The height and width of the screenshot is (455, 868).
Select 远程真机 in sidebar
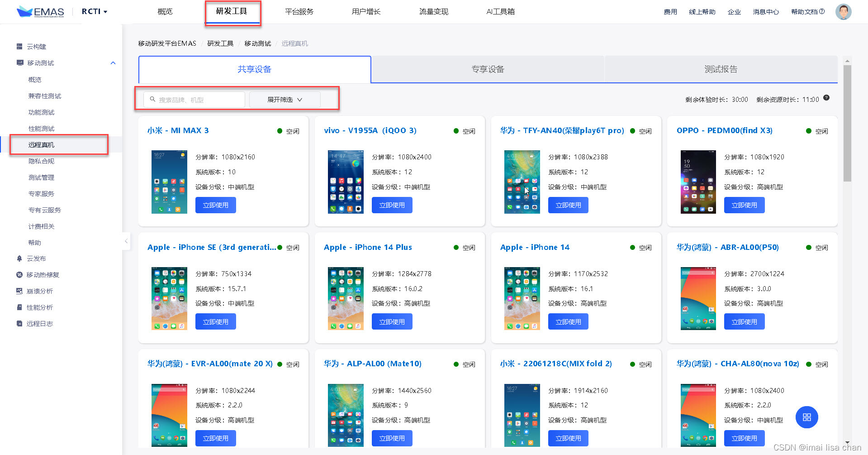click(41, 145)
